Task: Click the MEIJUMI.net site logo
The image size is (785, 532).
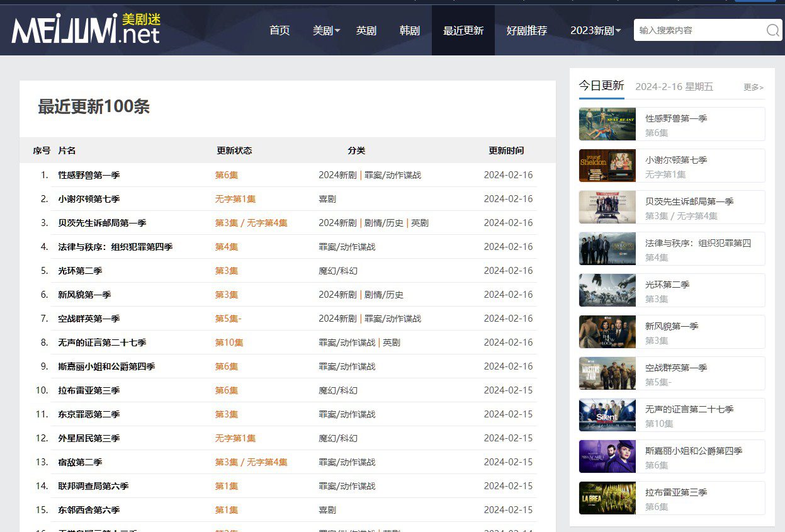Action: click(86, 29)
